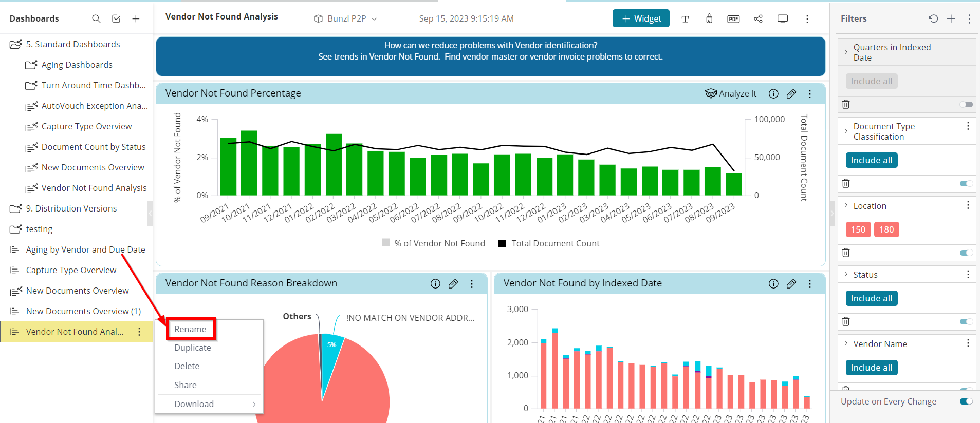Open info icon on Reason Breakdown widget
Image resolution: width=980 pixels, height=423 pixels.
[x=435, y=283]
